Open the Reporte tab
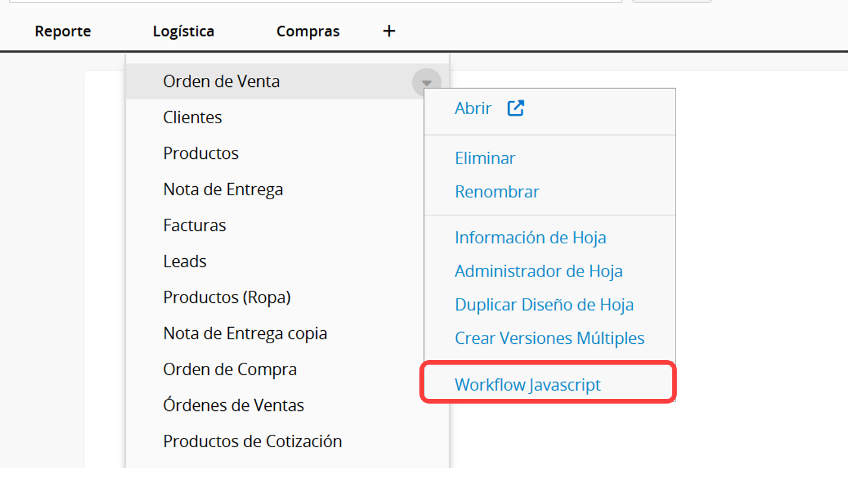 (63, 31)
